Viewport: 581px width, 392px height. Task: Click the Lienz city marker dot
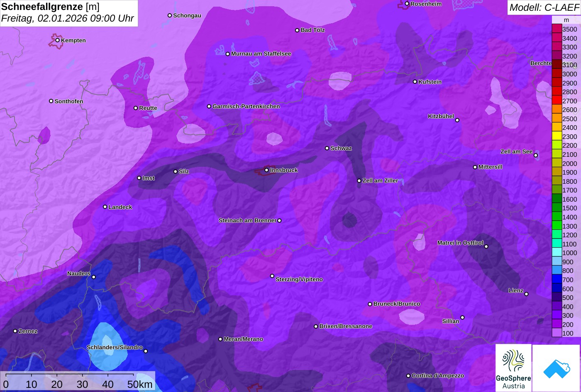pyautogui.click(x=526, y=294)
